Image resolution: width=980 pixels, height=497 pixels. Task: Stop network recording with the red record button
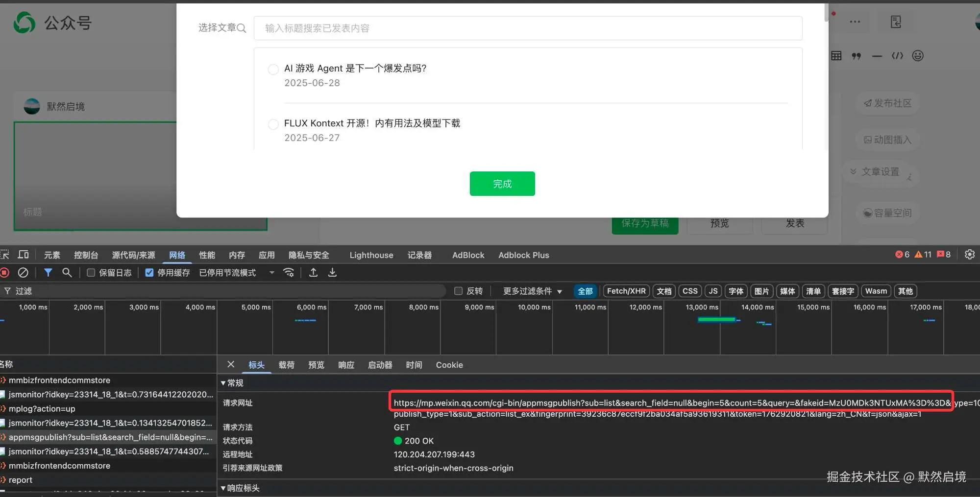coord(5,273)
